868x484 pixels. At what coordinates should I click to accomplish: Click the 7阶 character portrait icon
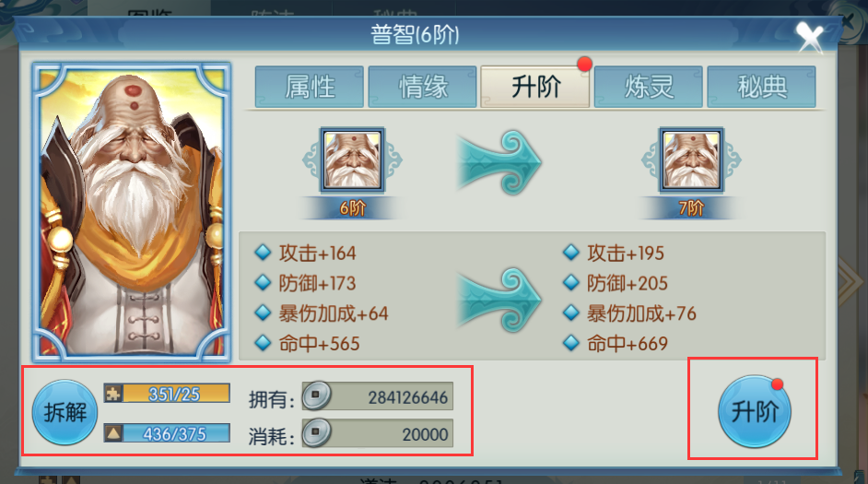691,159
